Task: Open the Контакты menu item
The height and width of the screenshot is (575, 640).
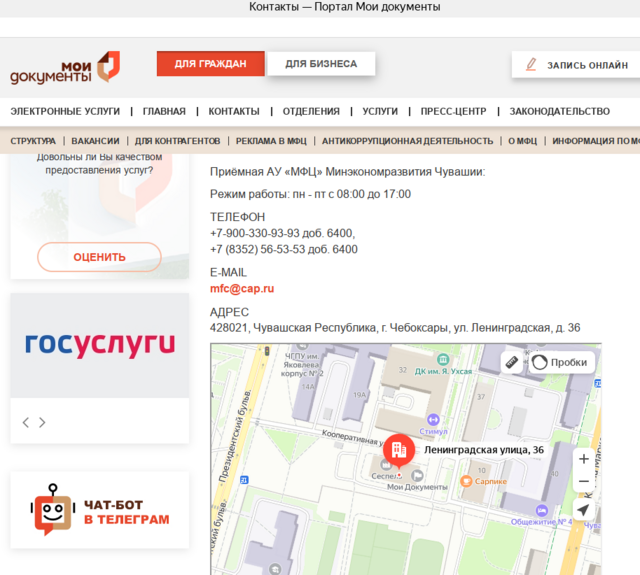Action: 234,111
